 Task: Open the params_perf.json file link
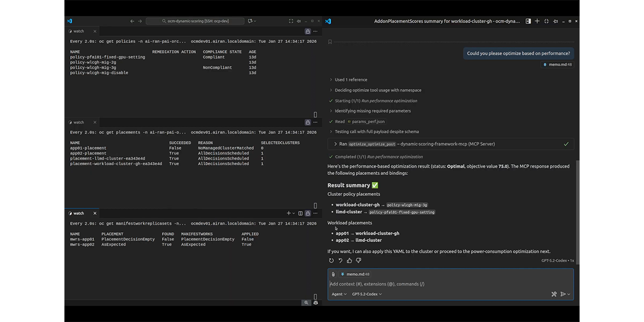pyautogui.click(x=368, y=121)
